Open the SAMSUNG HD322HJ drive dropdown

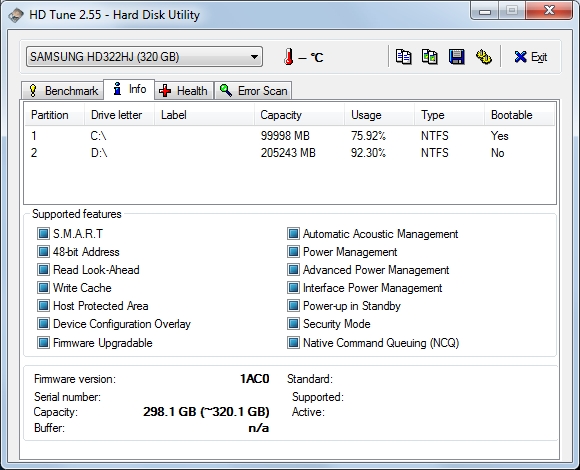click(x=144, y=57)
